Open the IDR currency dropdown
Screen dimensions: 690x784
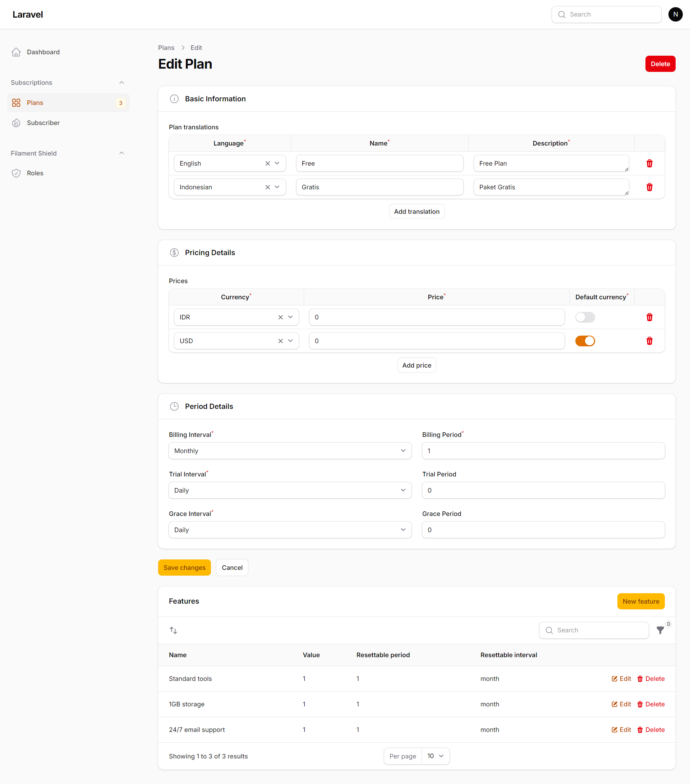click(290, 317)
